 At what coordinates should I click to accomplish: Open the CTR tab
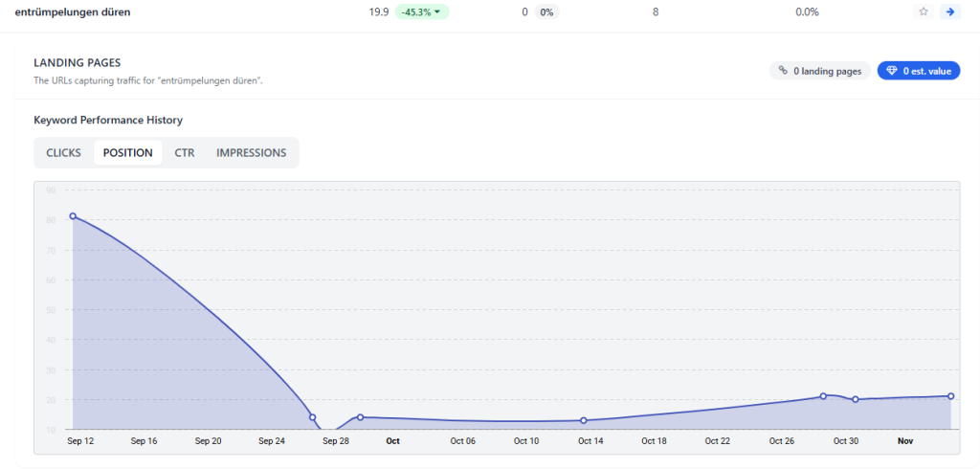coord(185,153)
